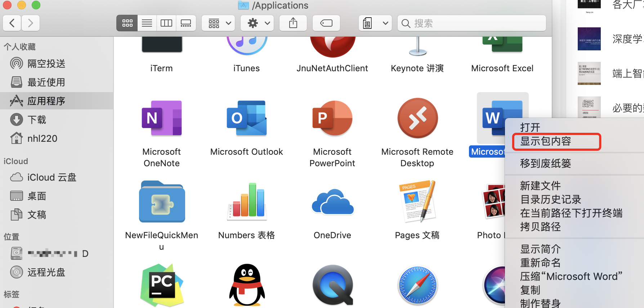This screenshot has width=644, height=308.
Task: Select the disk ending in D under 位置
Action: click(57, 254)
